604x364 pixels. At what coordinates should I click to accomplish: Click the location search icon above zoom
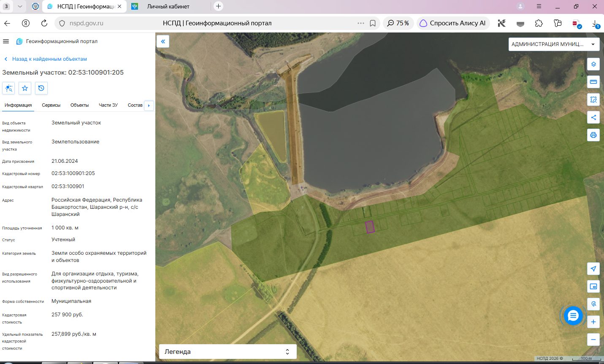point(593,304)
